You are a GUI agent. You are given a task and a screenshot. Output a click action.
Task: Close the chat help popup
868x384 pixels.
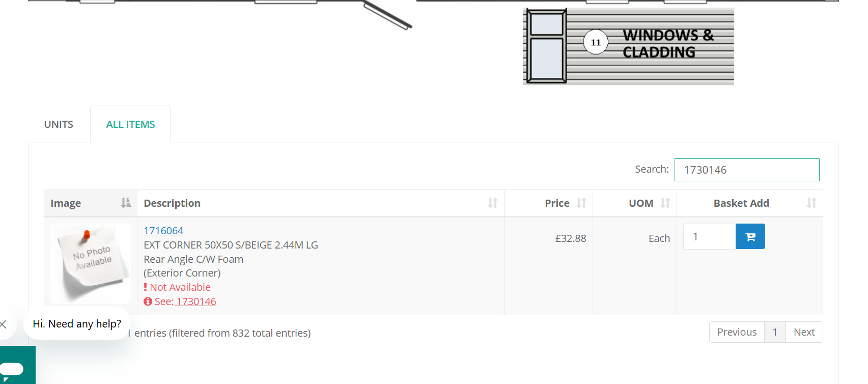tap(4, 324)
